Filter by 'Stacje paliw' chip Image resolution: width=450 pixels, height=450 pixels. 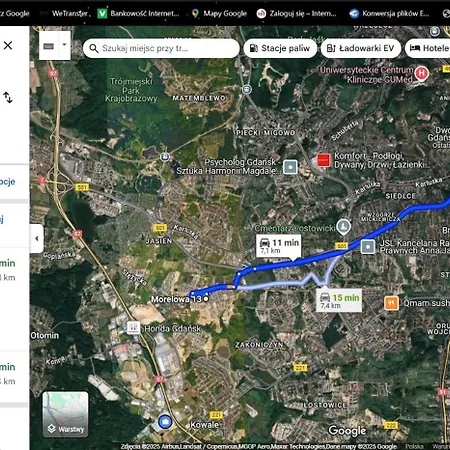click(x=280, y=48)
